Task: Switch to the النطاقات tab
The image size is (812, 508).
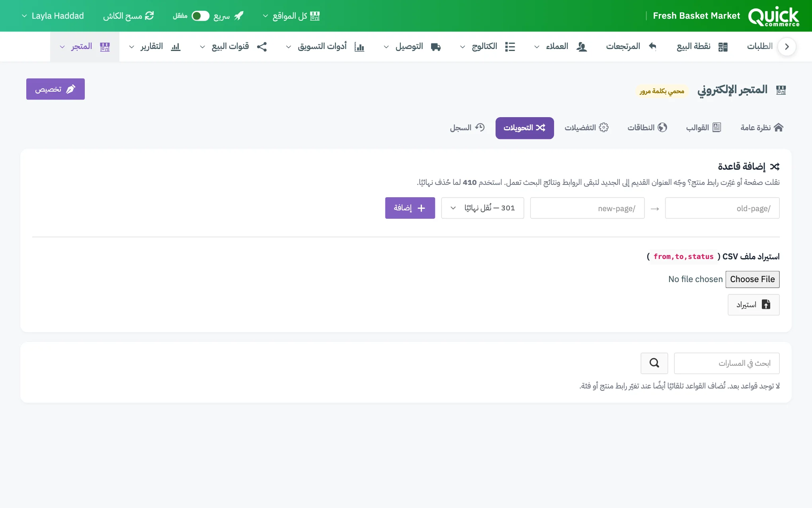Action: tap(647, 127)
